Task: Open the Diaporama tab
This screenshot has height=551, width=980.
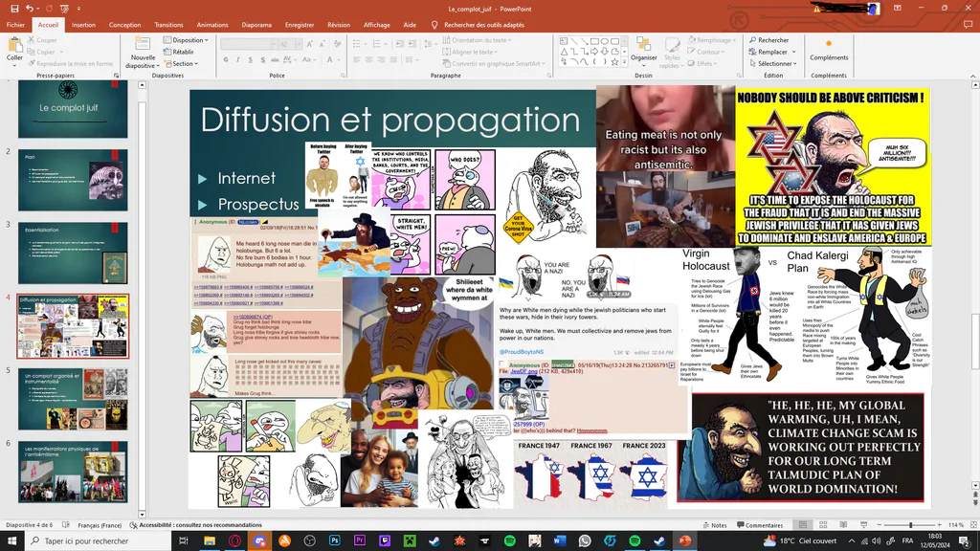Action: [256, 25]
